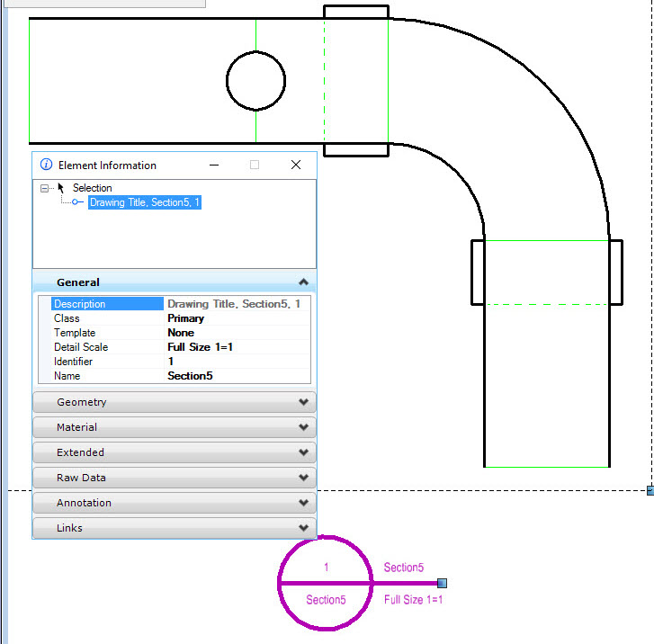654x644 pixels.
Task: Click the Class property label
Action: tap(67, 318)
